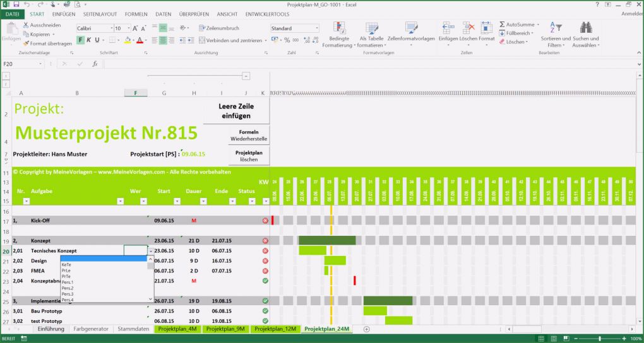Click the Bedingte Formatierung icon

(x=339, y=28)
